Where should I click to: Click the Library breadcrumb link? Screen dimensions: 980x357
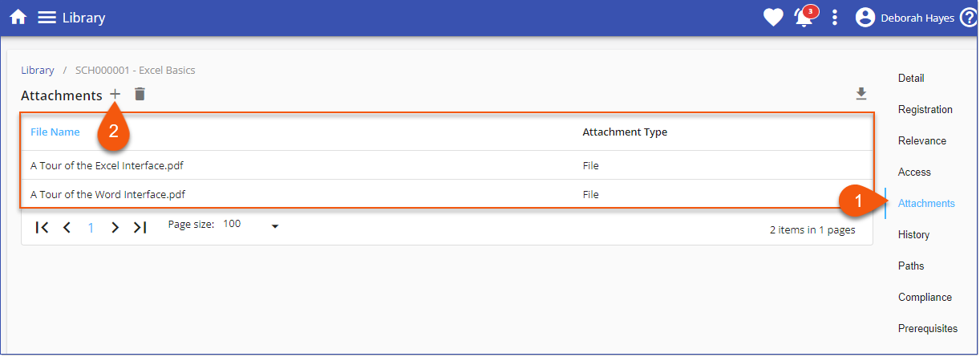coord(38,70)
